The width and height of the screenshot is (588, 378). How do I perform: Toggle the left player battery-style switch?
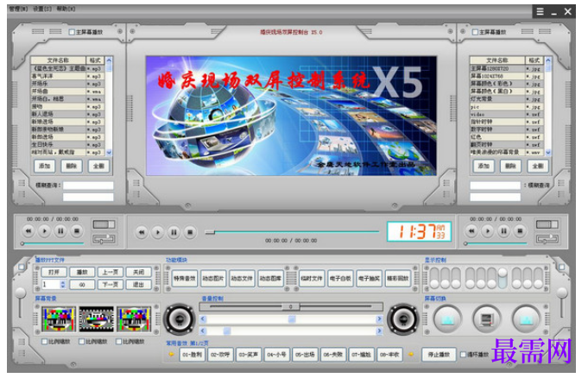pyautogui.click(x=104, y=224)
